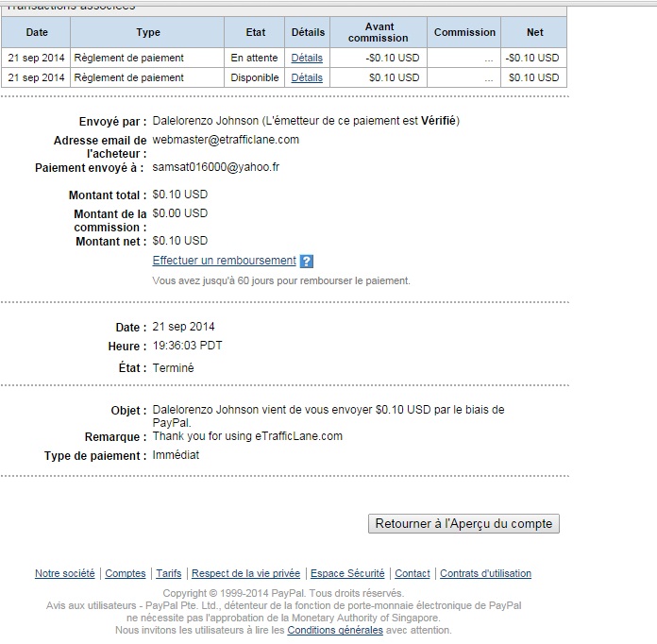Click samsat016000@yahoo.fr email address
Screen dimensions: 657x644
(x=215, y=167)
